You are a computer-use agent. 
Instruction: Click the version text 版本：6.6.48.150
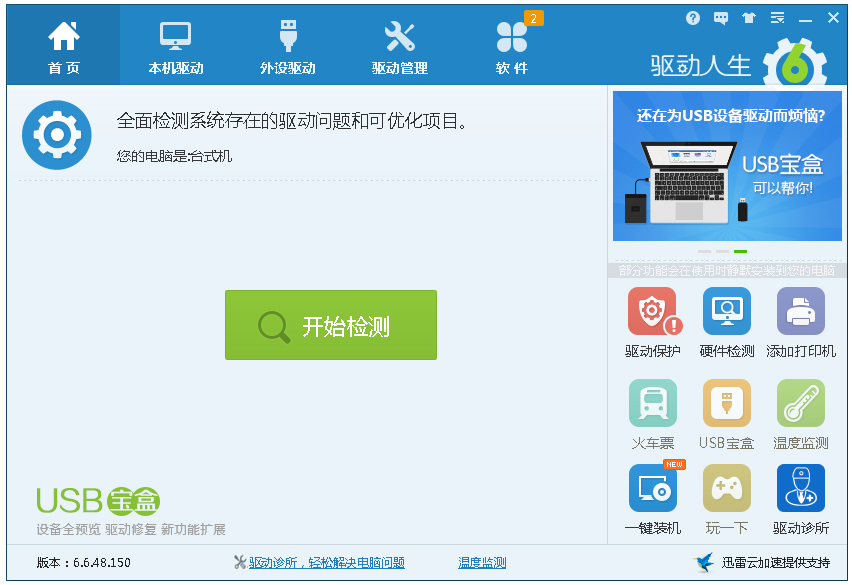coord(84,563)
